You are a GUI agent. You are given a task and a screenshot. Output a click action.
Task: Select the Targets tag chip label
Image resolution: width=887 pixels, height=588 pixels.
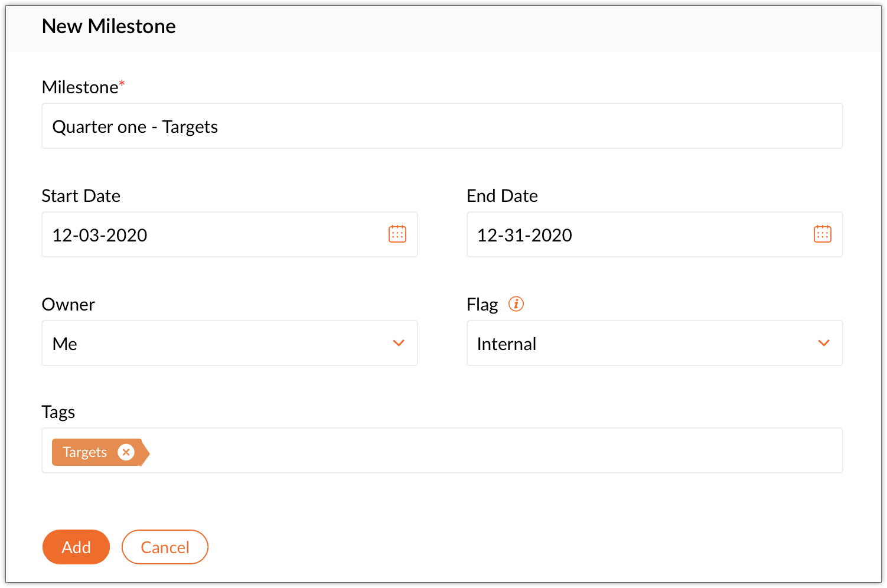coord(85,452)
